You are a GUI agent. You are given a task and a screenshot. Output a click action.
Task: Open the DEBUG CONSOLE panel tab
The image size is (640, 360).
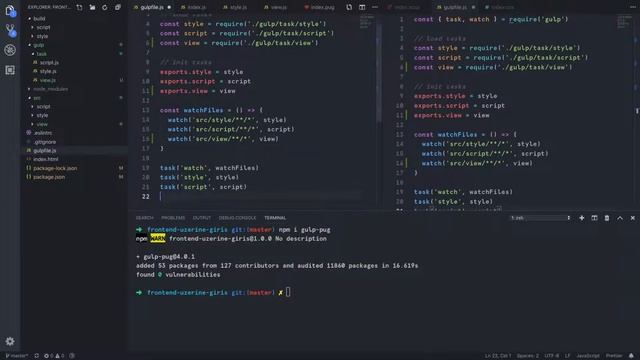click(x=237, y=218)
